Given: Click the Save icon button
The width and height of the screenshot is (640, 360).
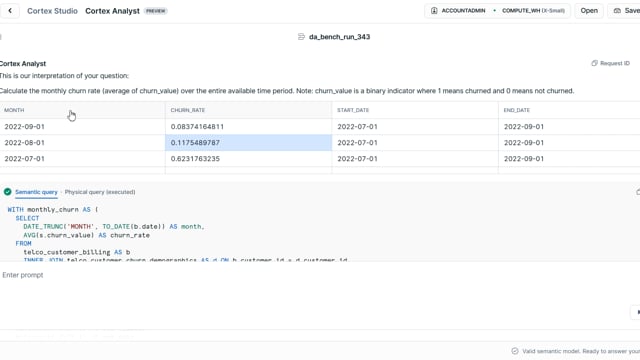Looking at the screenshot, I should tap(617, 11).
